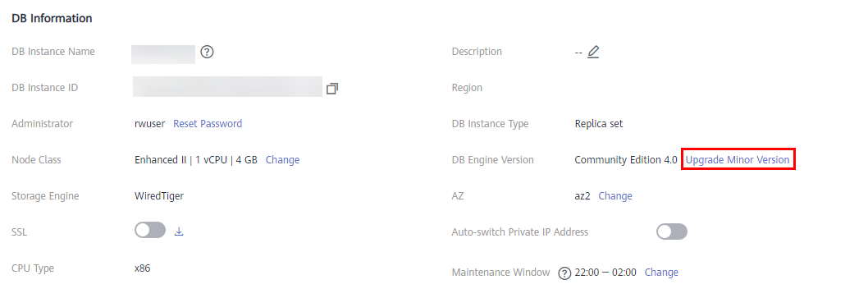This screenshot has height=298, width=868.
Task: Change the Maintenance Window time
Action: [x=661, y=272]
